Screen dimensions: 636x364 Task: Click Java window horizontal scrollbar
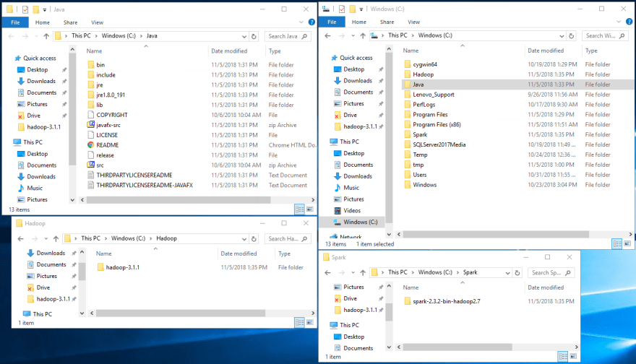179,200
